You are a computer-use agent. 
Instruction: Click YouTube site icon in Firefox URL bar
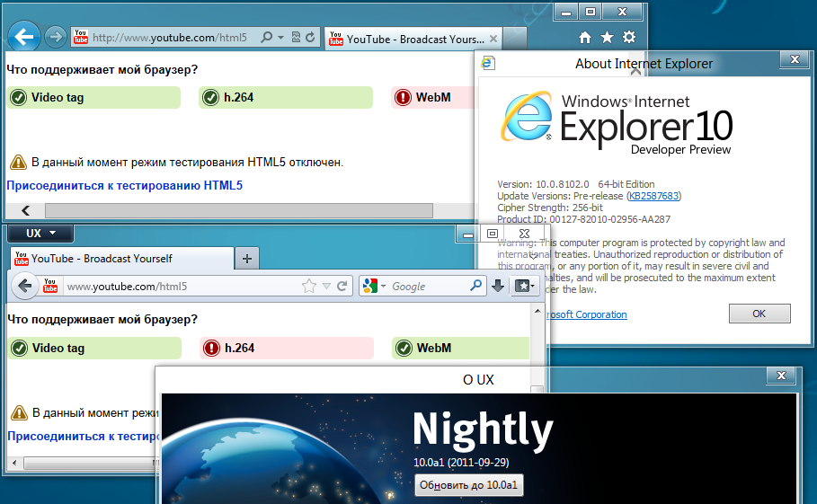pyautogui.click(x=50, y=286)
